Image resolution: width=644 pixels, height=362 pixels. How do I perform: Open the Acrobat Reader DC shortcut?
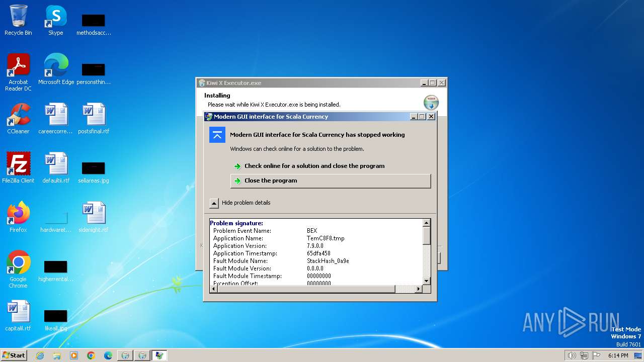tap(18, 72)
